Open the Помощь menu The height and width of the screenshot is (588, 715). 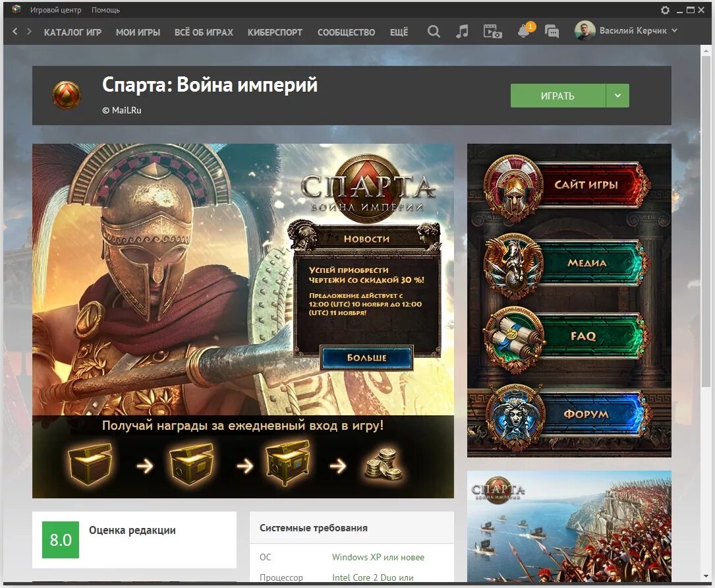click(x=105, y=10)
